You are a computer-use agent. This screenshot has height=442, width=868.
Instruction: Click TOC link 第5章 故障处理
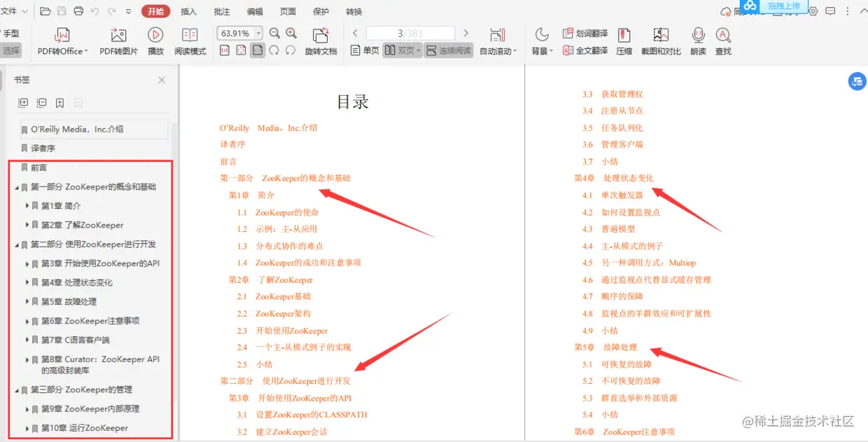point(606,347)
